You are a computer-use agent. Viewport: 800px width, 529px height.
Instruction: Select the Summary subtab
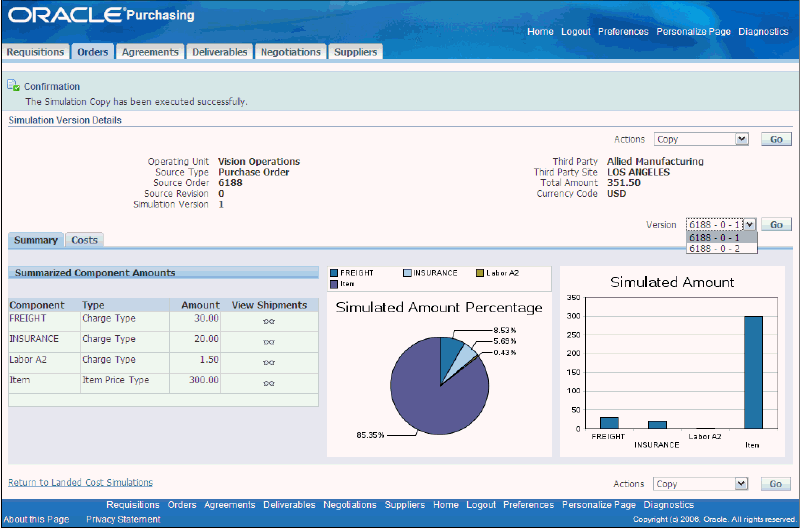pos(36,240)
